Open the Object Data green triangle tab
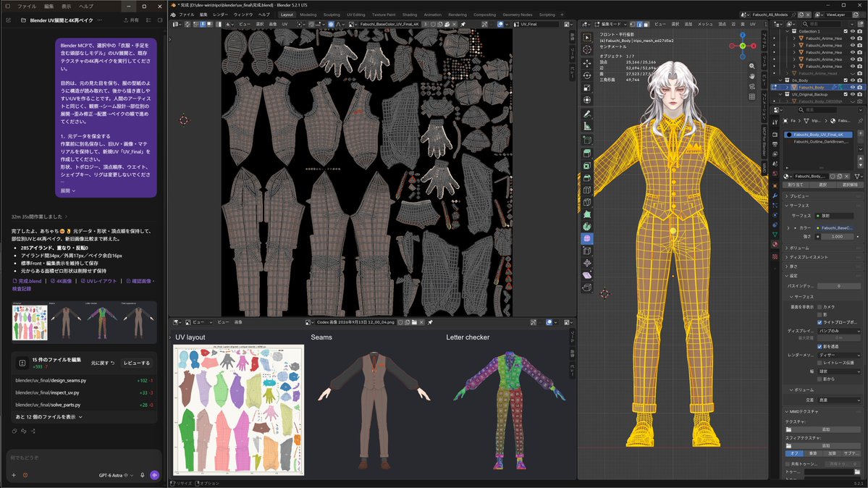The width and height of the screenshot is (868, 488). pos(775,235)
